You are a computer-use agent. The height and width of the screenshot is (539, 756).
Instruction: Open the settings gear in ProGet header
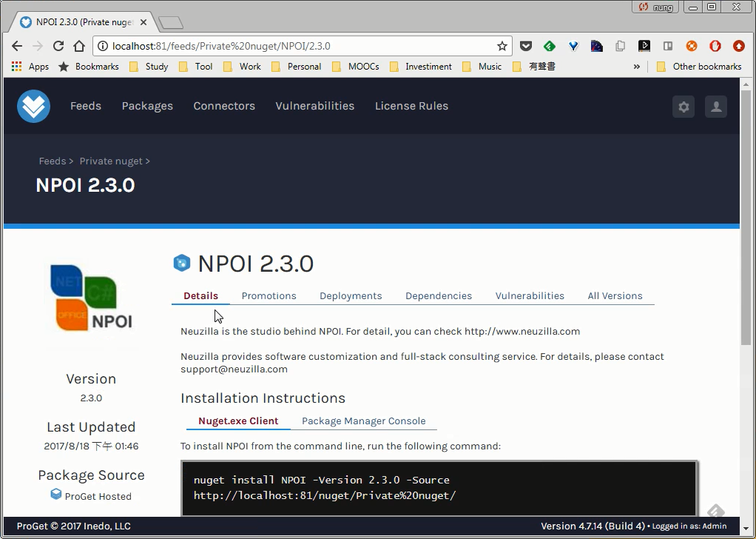click(x=684, y=107)
